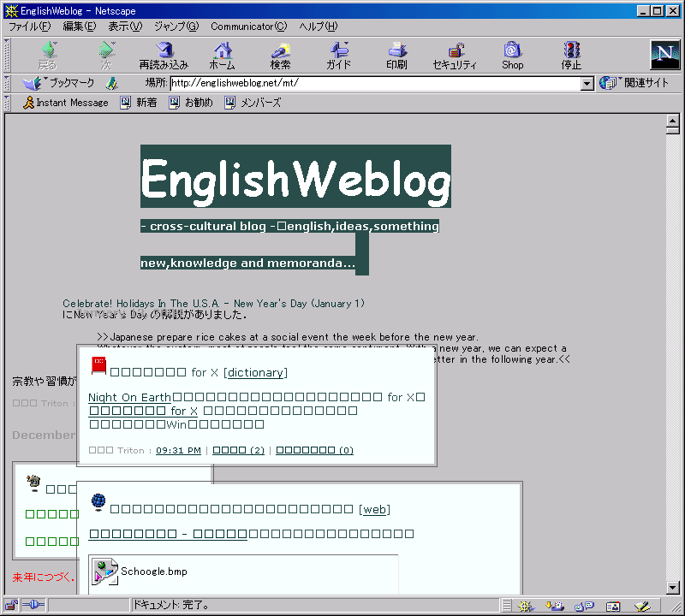This screenshot has width=685, height=616.
Task: Open the メンバーズ personal toolbar link
Action: coord(253,103)
